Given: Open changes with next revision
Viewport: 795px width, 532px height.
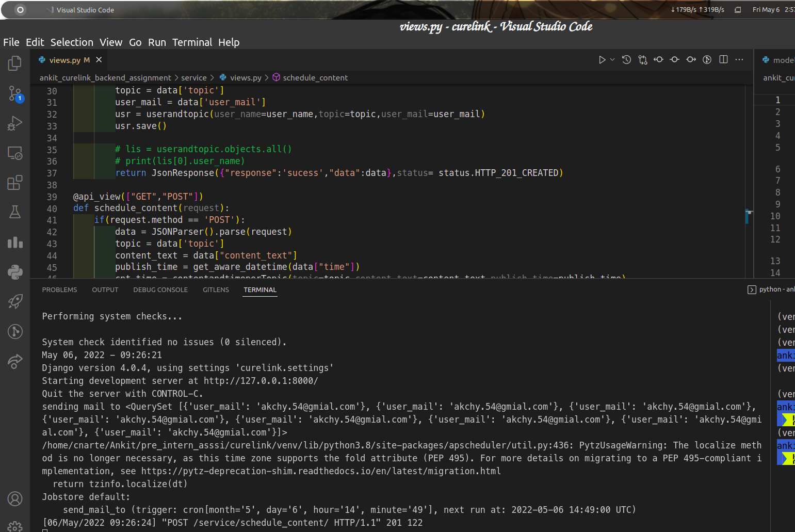Looking at the screenshot, I should pyautogui.click(x=691, y=60).
